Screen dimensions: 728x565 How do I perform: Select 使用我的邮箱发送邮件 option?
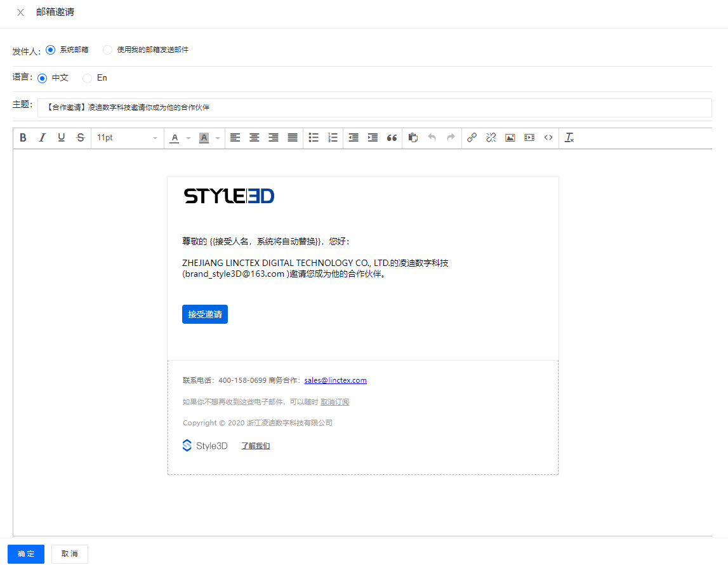(x=107, y=50)
